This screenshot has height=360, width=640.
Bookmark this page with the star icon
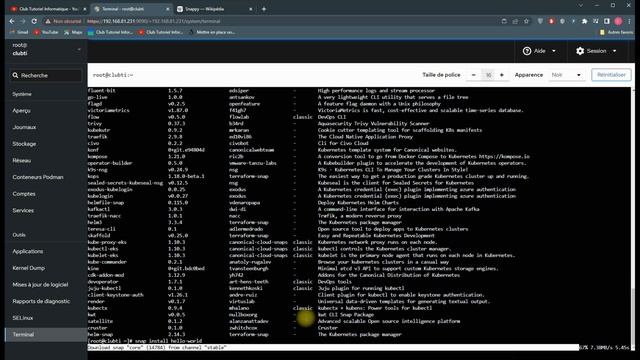coord(526,21)
